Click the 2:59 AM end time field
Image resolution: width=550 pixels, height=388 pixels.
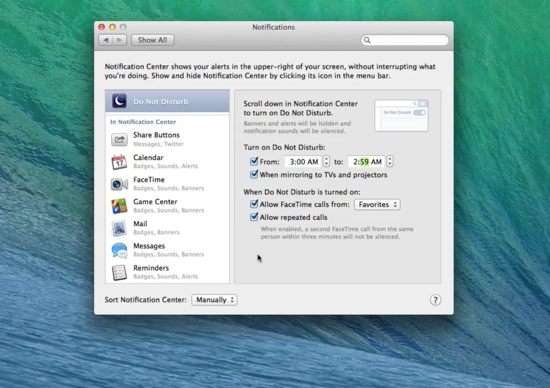coord(367,162)
